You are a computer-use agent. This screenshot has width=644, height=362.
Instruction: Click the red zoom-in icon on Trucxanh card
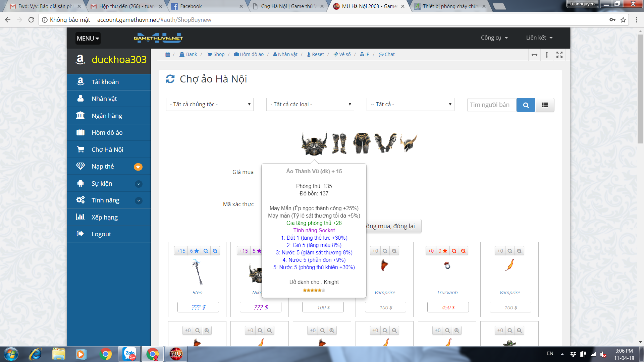pyautogui.click(x=463, y=251)
